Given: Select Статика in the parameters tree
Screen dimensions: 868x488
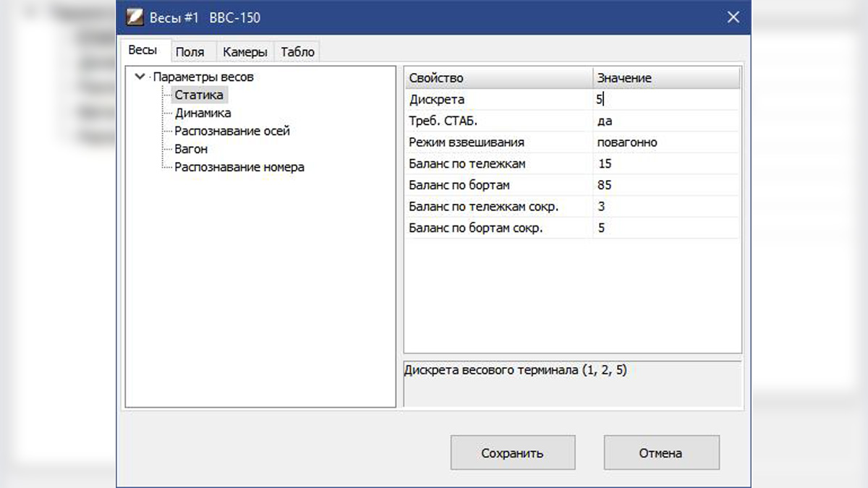Looking at the screenshot, I should click(199, 95).
